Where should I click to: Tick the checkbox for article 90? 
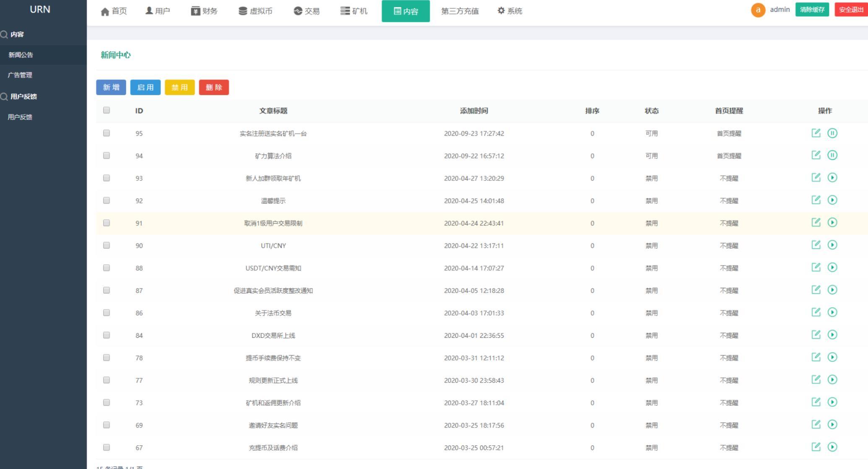107,245
